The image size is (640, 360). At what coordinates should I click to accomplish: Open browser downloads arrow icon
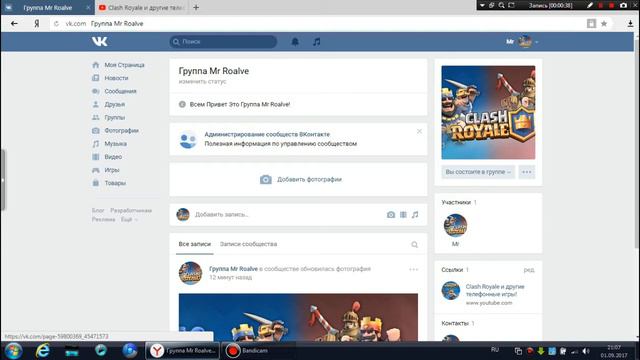point(630,24)
